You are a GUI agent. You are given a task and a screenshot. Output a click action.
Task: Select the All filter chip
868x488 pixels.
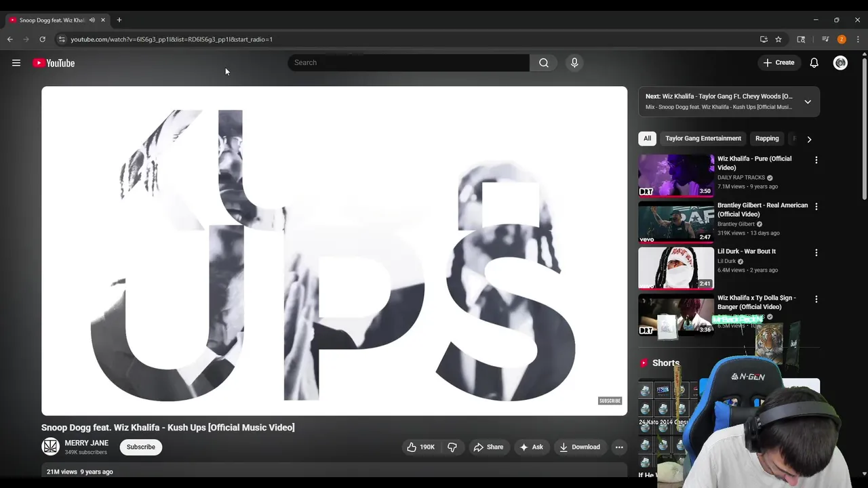[x=647, y=138]
